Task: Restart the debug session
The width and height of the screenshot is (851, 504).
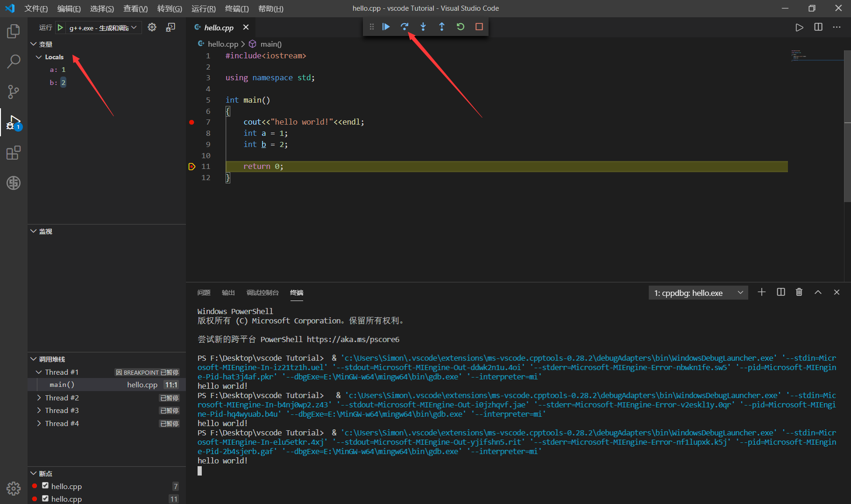Action: 461,27
